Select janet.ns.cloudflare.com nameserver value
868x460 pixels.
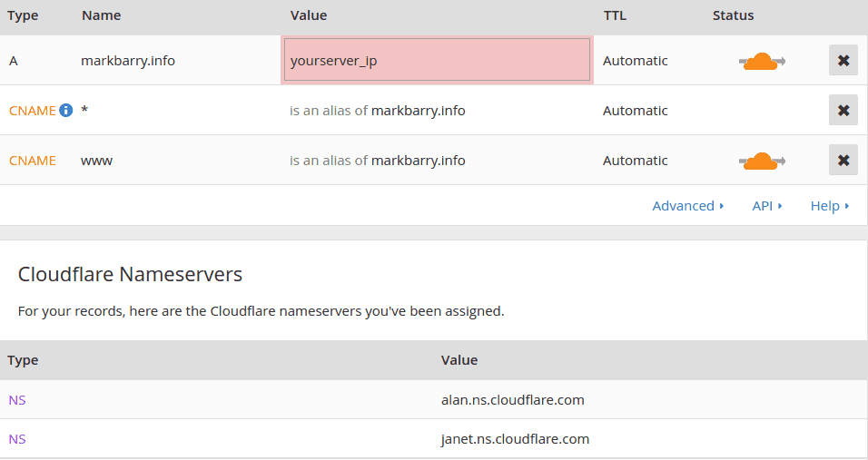coord(515,439)
